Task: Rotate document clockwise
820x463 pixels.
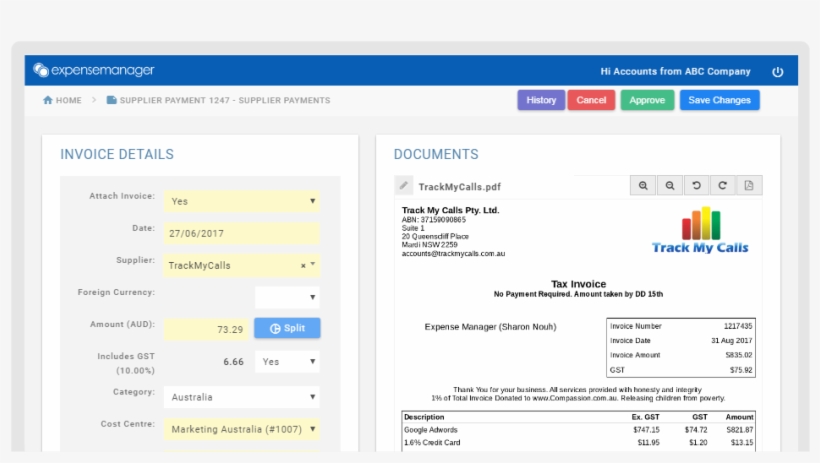Action: pos(722,185)
